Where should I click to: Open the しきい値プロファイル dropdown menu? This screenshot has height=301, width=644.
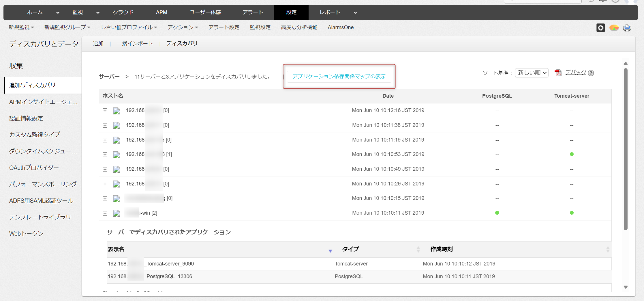(129, 27)
